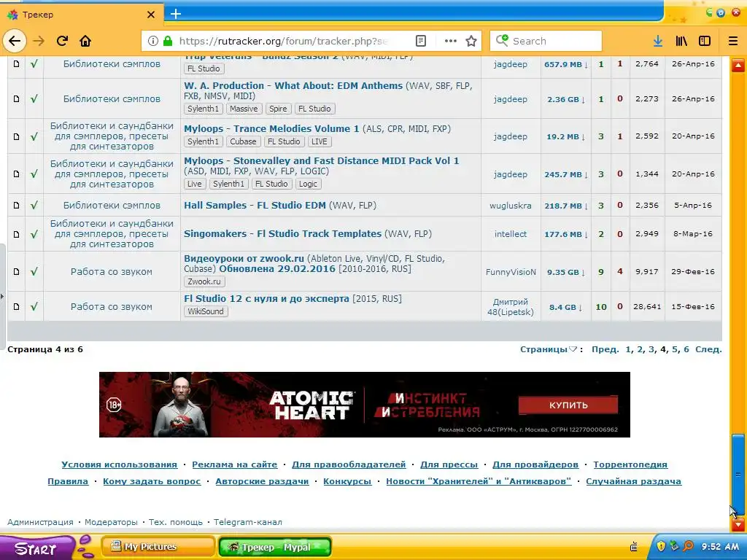Click the WikiSound tag button
The height and width of the screenshot is (560, 747).
[x=205, y=311]
